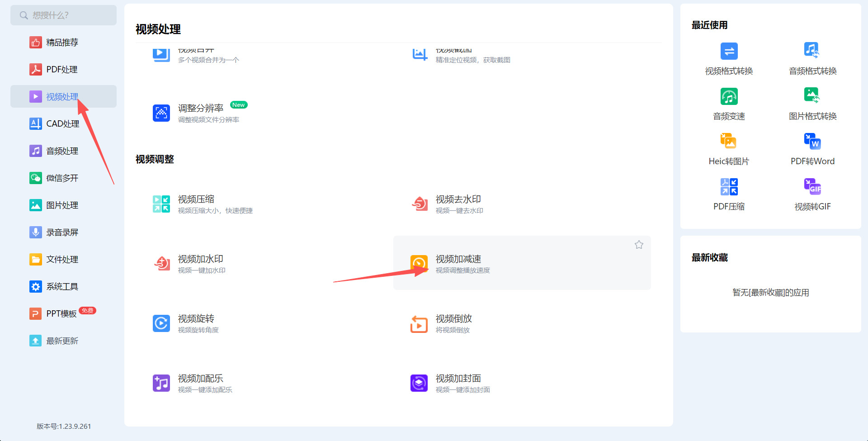This screenshot has height=441, width=868.
Task: Select CAD处理 in the sidebar
Action: click(x=63, y=124)
